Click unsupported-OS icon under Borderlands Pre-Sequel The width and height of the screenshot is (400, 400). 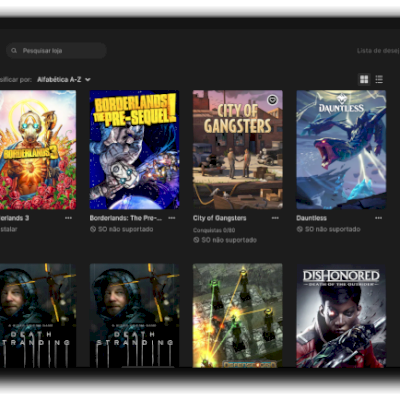point(93,229)
